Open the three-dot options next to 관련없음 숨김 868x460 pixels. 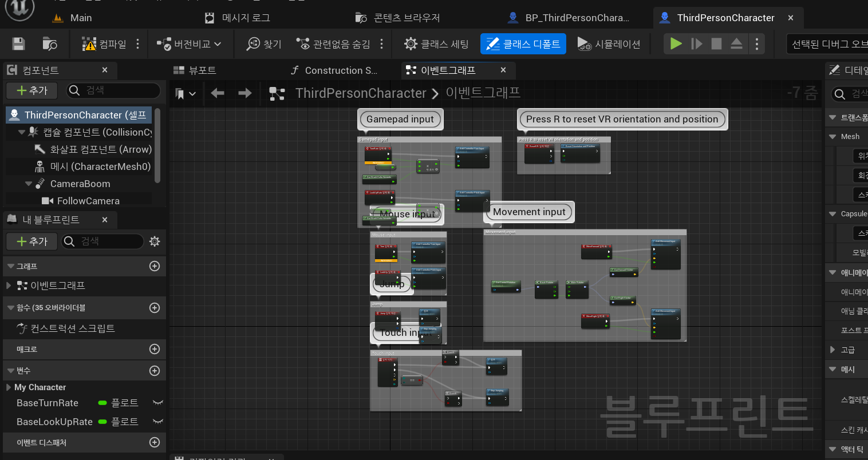(382, 44)
